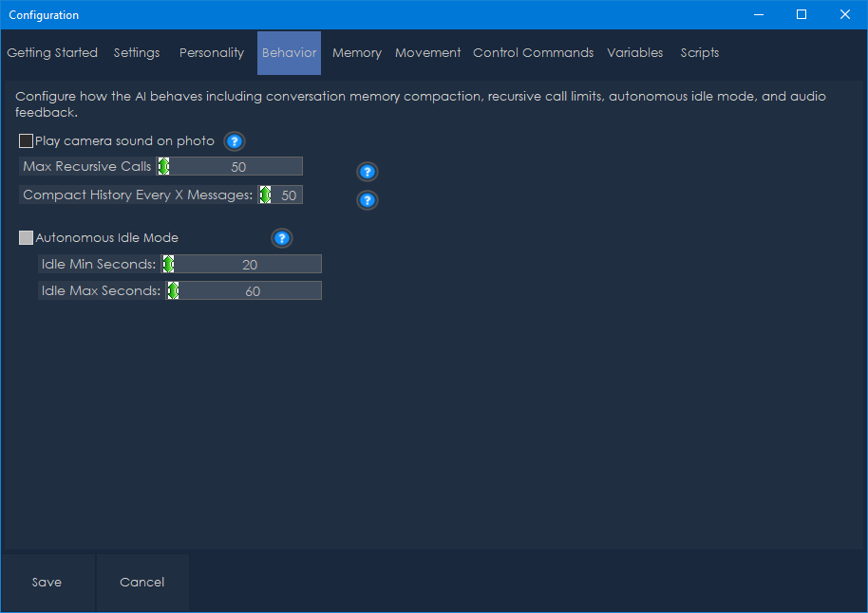Click green handle on Compact History slider
868x613 pixels.
point(265,195)
